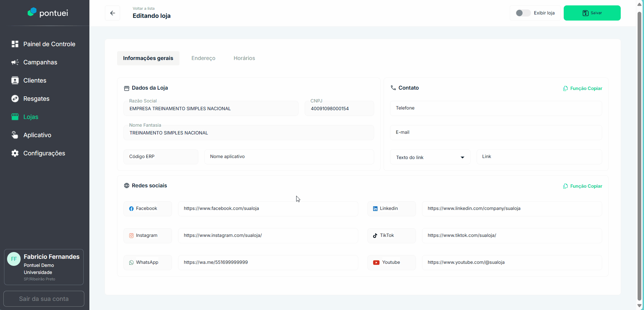644x310 pixels.
Task: Click the Facebook URL field
Action: (x=268, y=209)
